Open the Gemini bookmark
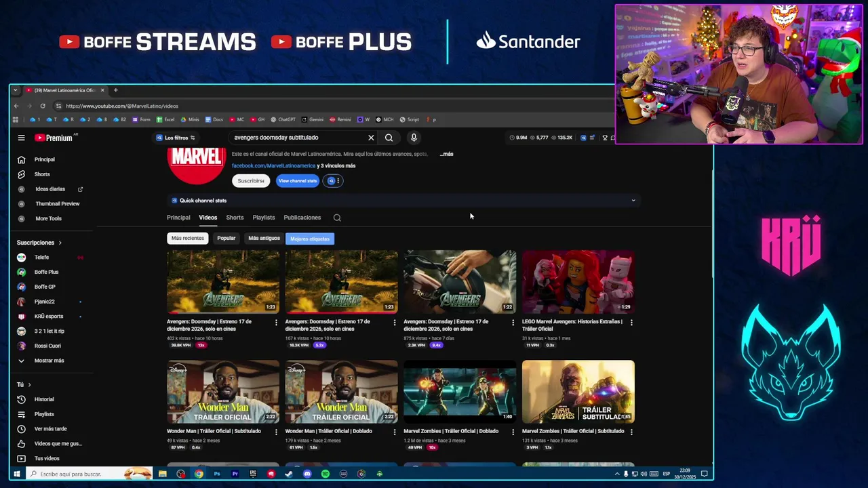The image size is (868, 488). click(313, 119)
